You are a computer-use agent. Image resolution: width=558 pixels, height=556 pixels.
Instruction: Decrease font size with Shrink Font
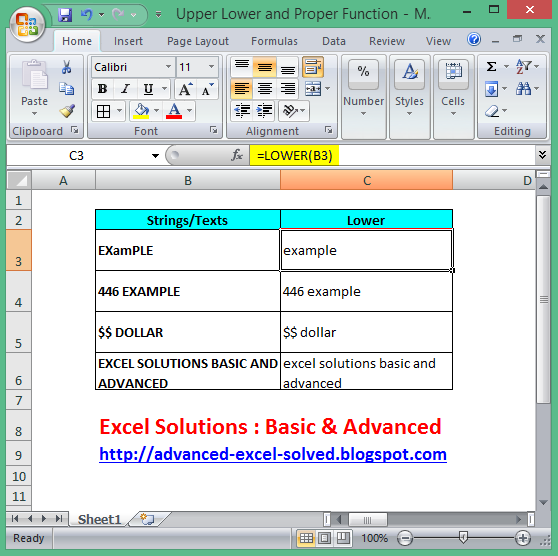(207, 89)
